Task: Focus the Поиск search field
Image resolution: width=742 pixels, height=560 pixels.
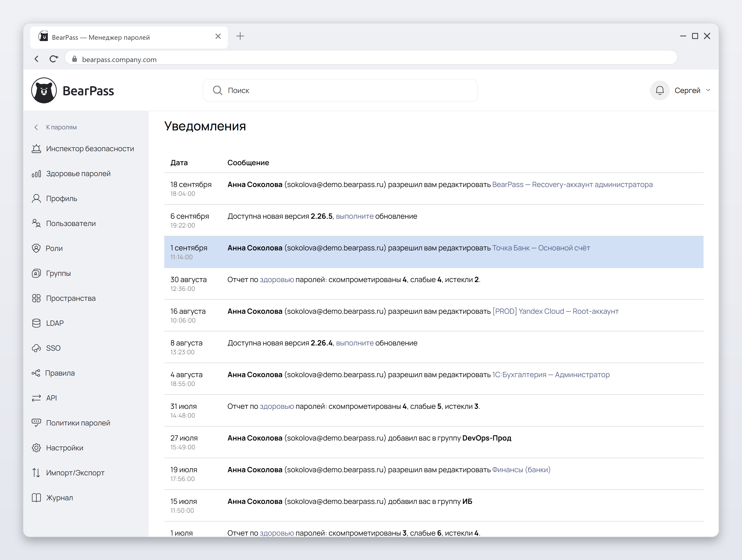Action: coord(340,90)
